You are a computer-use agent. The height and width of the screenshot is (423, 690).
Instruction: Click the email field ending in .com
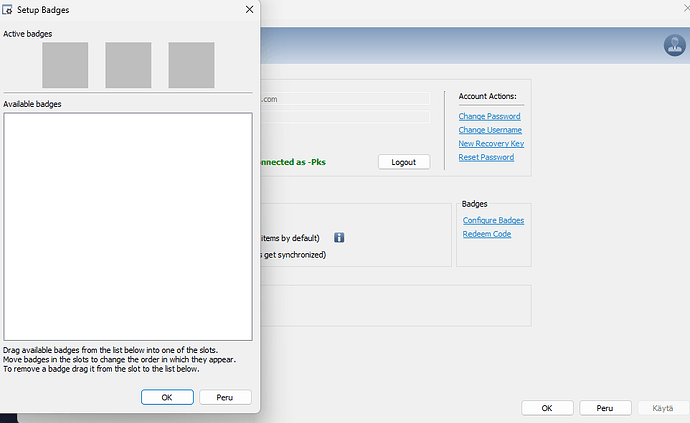click(x=345, y=99)
